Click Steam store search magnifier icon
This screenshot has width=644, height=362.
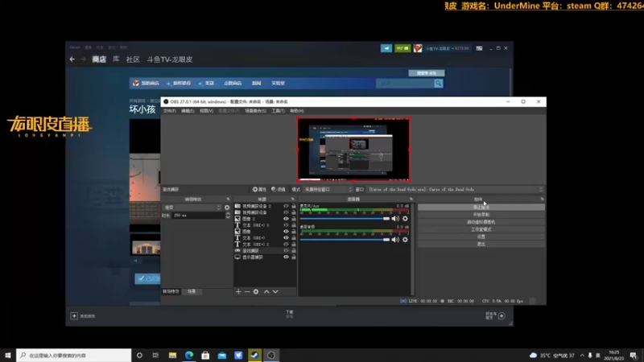pyautogui.click(x=438, y=84)
